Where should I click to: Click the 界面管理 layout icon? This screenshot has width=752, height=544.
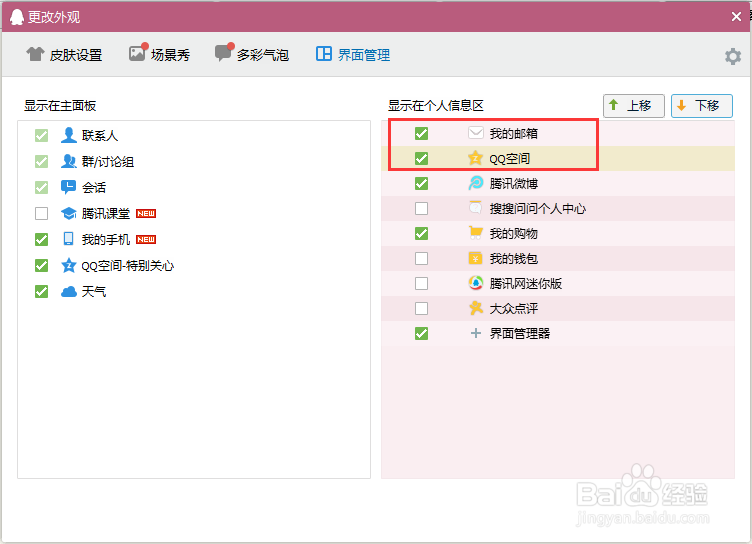(x=324, y=54)
